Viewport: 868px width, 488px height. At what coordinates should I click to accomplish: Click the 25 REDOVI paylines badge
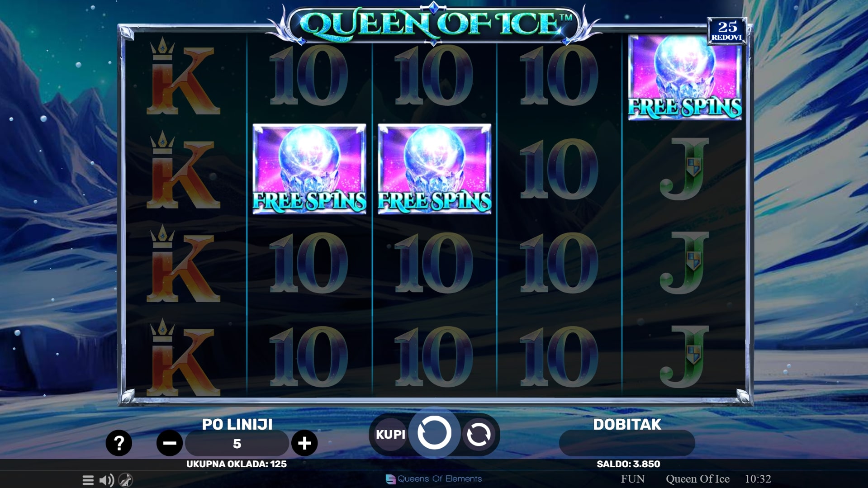tap(727, 31)
